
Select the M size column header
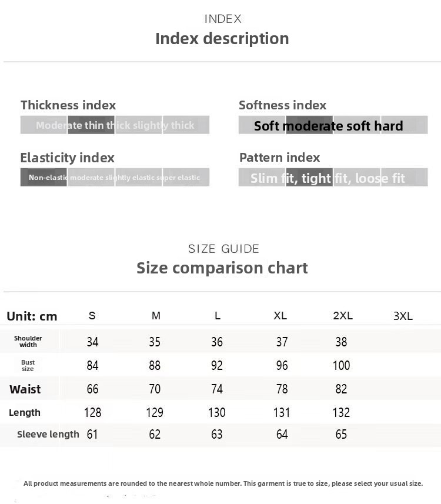coord(156,316)
